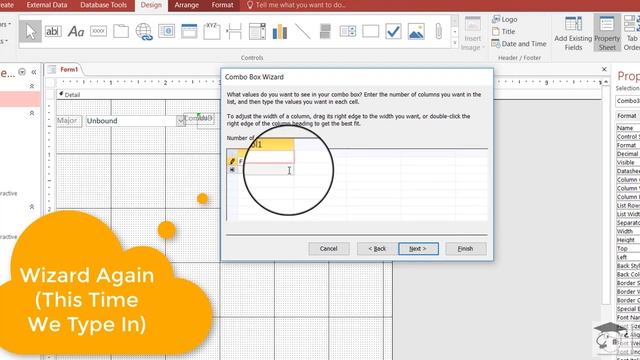Select the Label control (Aa)

(x=76, y=31)
